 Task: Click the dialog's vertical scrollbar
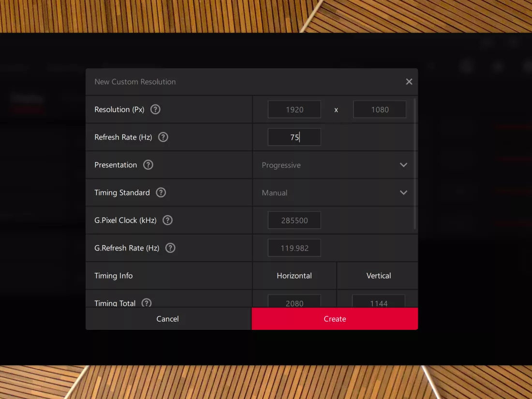pos(415,163)
